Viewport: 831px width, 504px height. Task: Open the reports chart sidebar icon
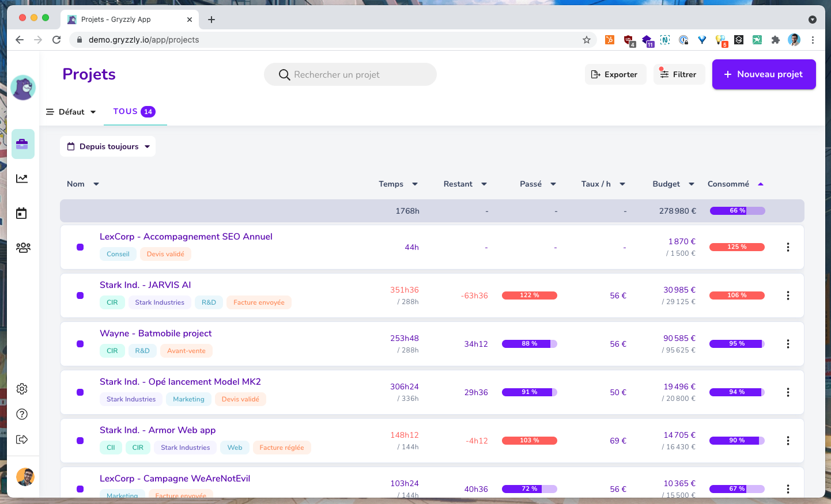pyautogui.click(x=22, y=179)
